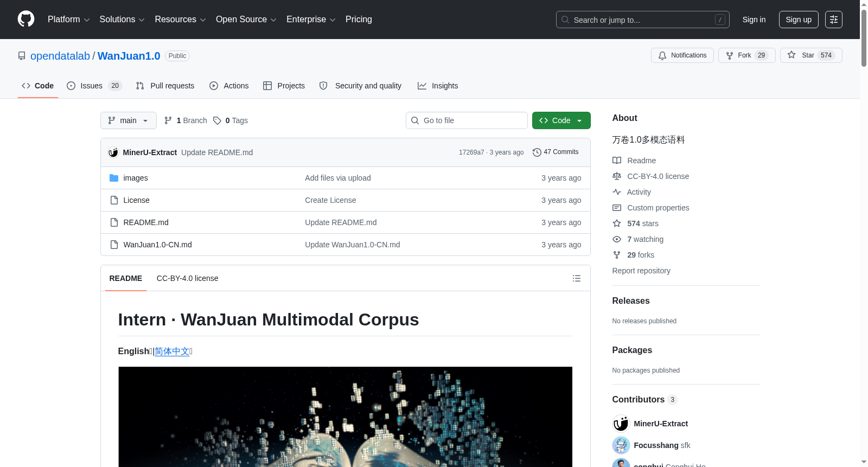Open README outline list icon
Screen dimensions: 868x467
(576, 278)
